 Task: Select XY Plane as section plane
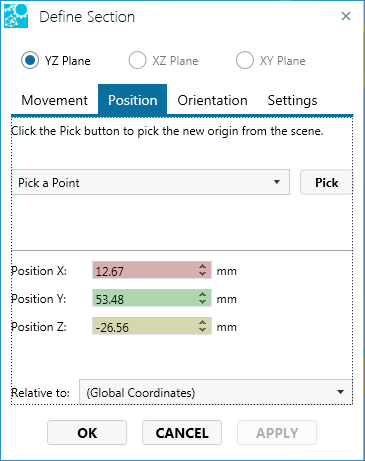[245, 61]
